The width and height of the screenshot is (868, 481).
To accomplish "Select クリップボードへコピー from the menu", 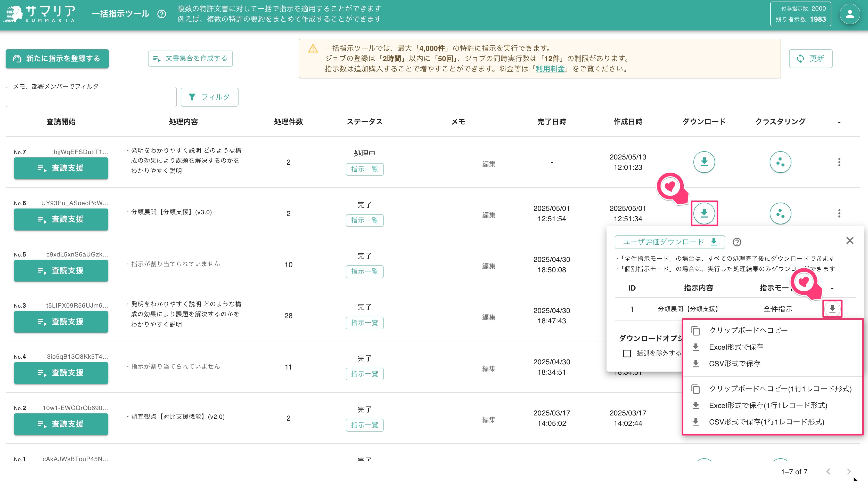I will click(748, 330).
